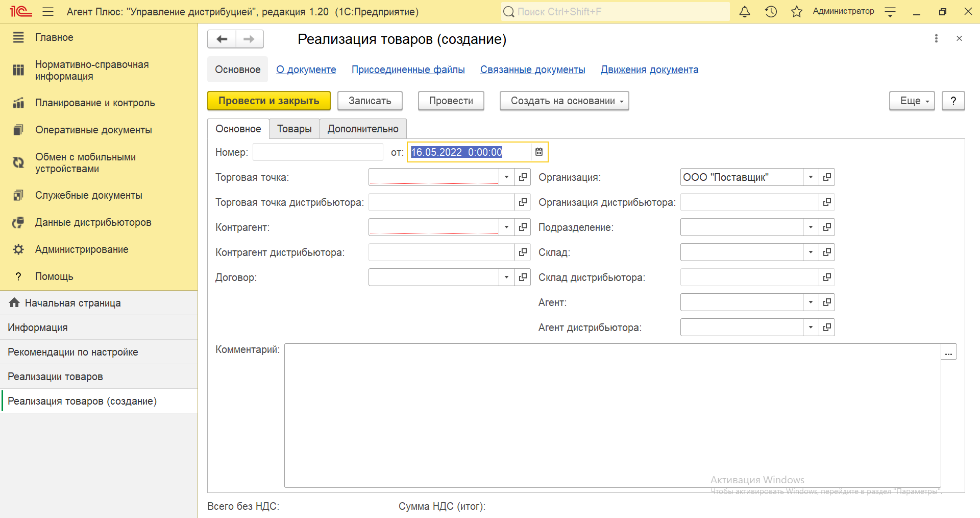Open Торговая точка record with open icon
The width and height of the screenshot is (980, 518).
coord(523,177)
